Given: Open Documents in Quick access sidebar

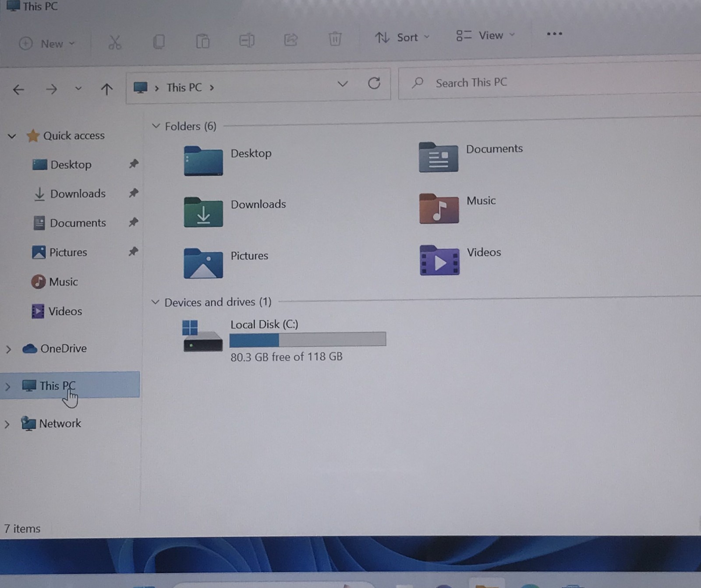Looking at the screenshot, I should (x=78, y=223).
